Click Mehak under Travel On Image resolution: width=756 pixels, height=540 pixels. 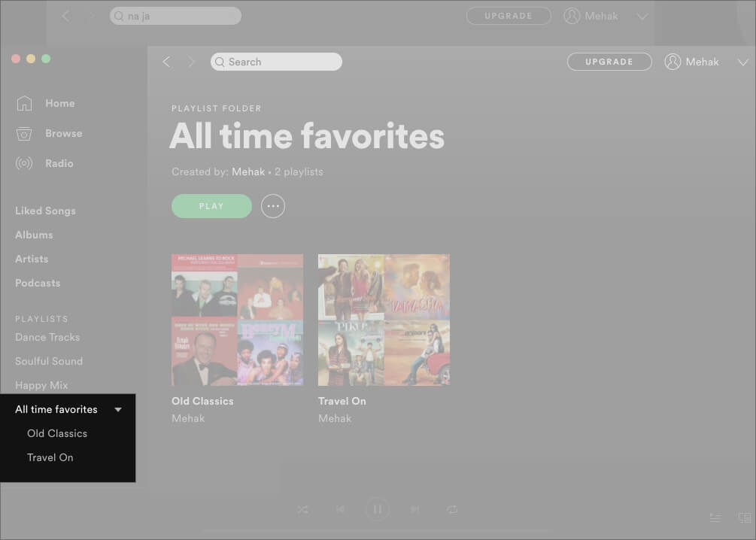coord(335,418)
